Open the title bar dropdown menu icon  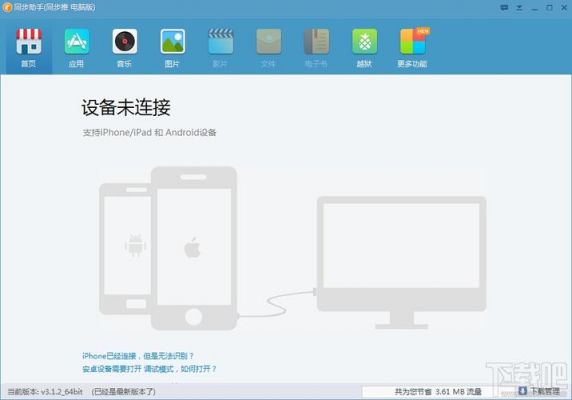pyautogui.click(x=519, y=8)
